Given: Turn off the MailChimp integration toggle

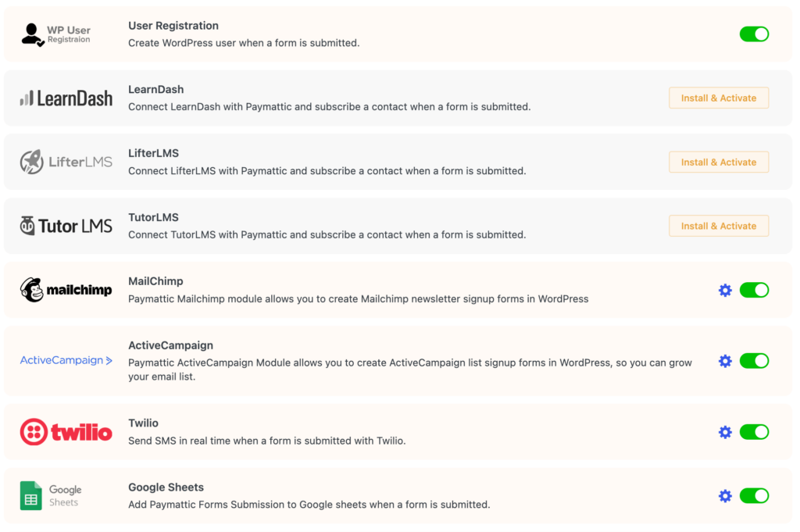Looking at the screenshot, I should (754, 291).
